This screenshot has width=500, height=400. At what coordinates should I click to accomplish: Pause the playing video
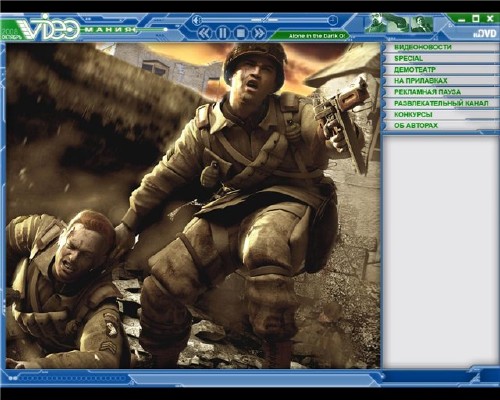222,33
